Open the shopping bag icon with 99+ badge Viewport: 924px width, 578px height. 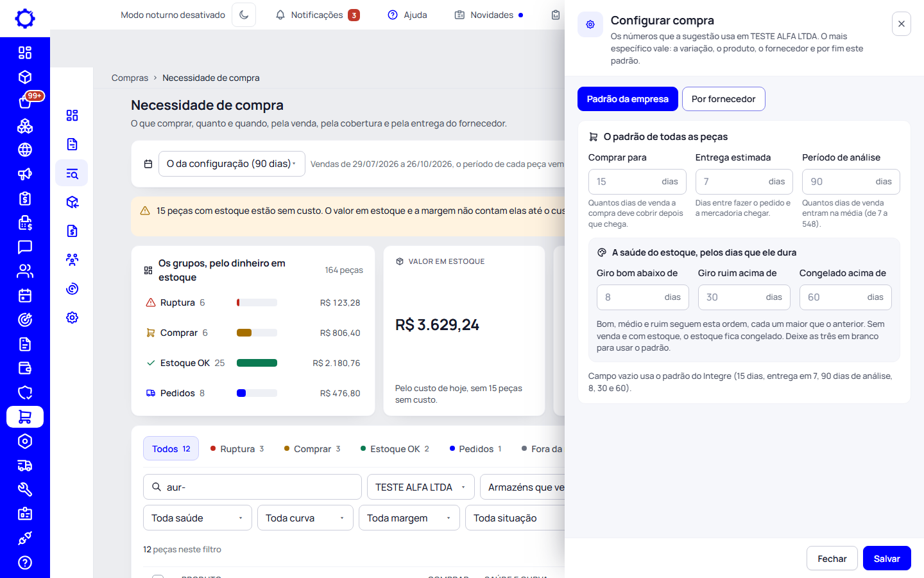point(25,101)
